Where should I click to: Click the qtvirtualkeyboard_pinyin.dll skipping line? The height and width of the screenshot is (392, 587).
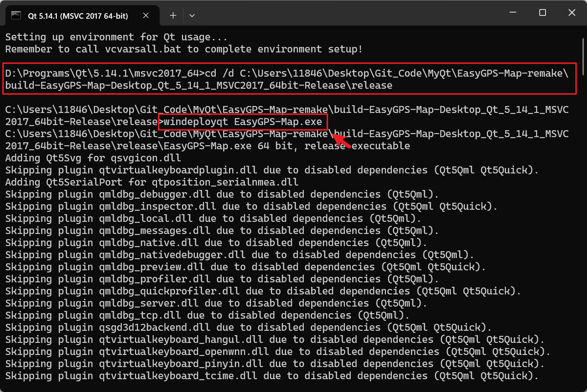coord(275,364)
